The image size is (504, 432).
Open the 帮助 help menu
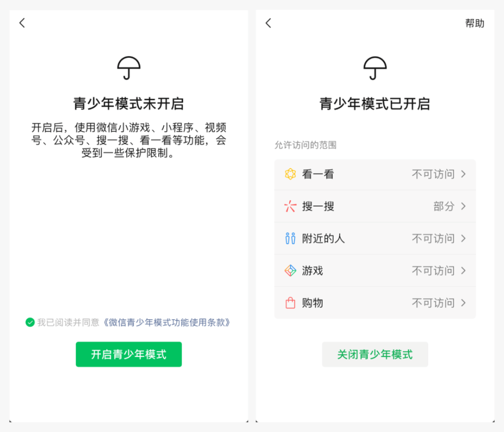coord(475,23)
